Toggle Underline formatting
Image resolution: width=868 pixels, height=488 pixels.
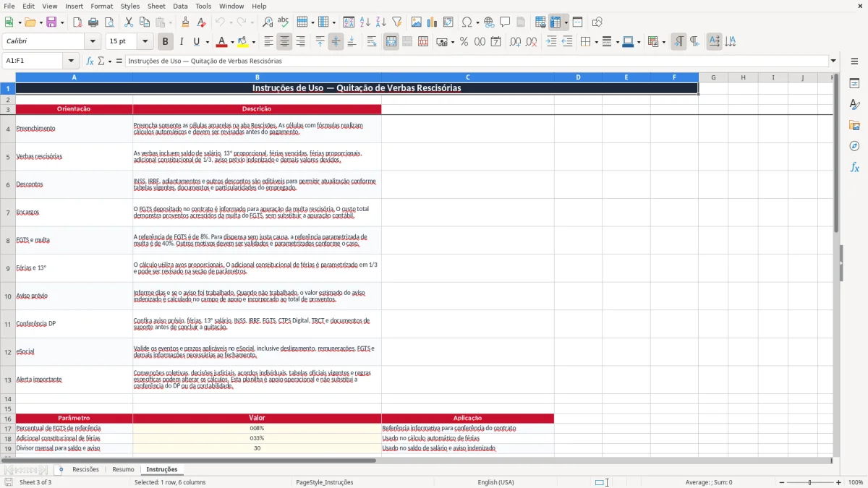[x=197, y=42]
